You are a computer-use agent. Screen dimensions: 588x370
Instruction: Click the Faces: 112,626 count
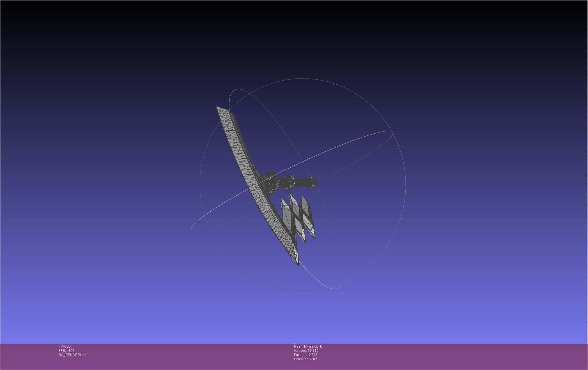click(306, 355)
